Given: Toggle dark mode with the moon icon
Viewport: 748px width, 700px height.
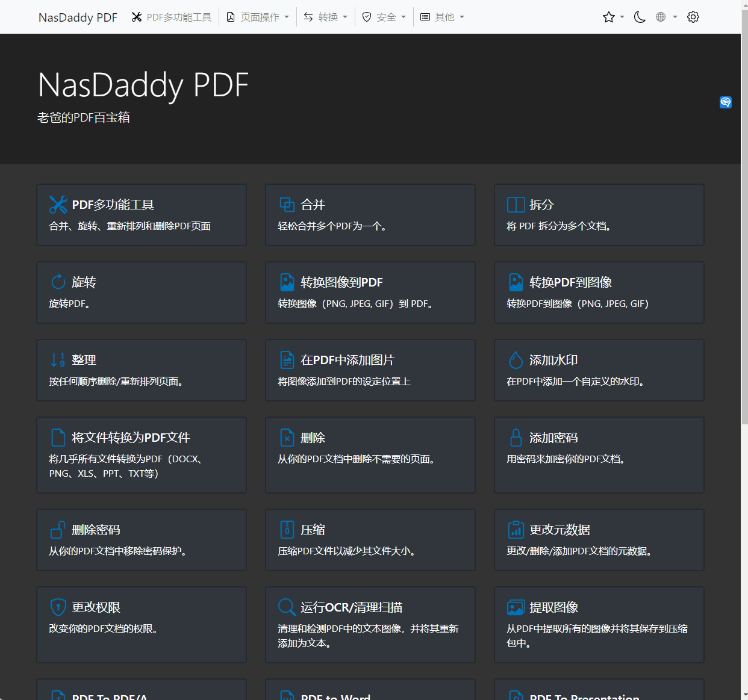Looking at the screenshot, I should pyautogui.click(x=640, y=17).
